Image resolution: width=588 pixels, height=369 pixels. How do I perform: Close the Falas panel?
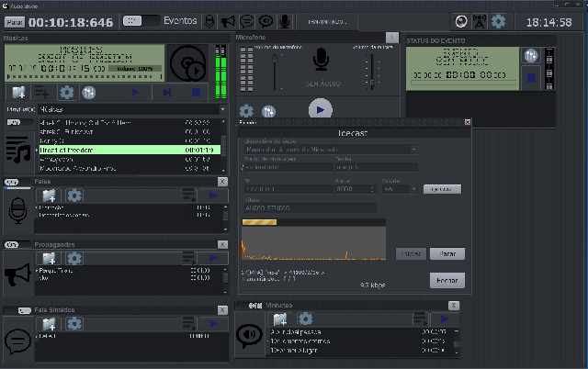tap(222, 182)
